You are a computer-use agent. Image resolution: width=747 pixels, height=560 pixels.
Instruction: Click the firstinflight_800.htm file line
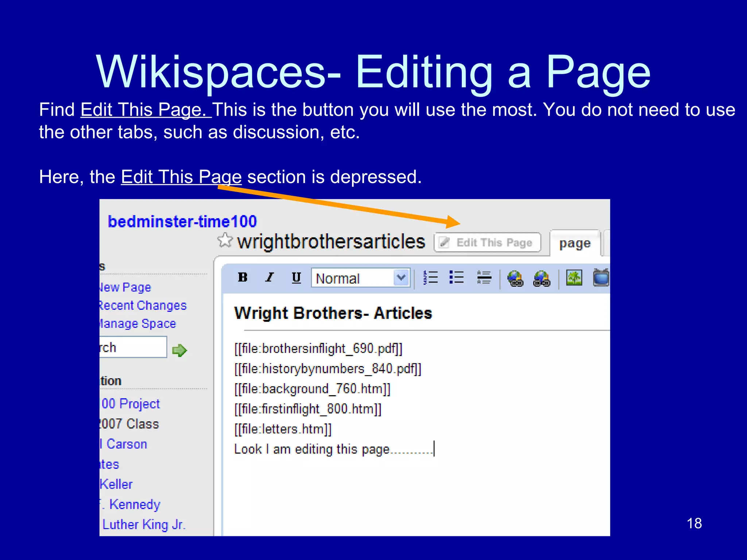(x=308, y=409)
